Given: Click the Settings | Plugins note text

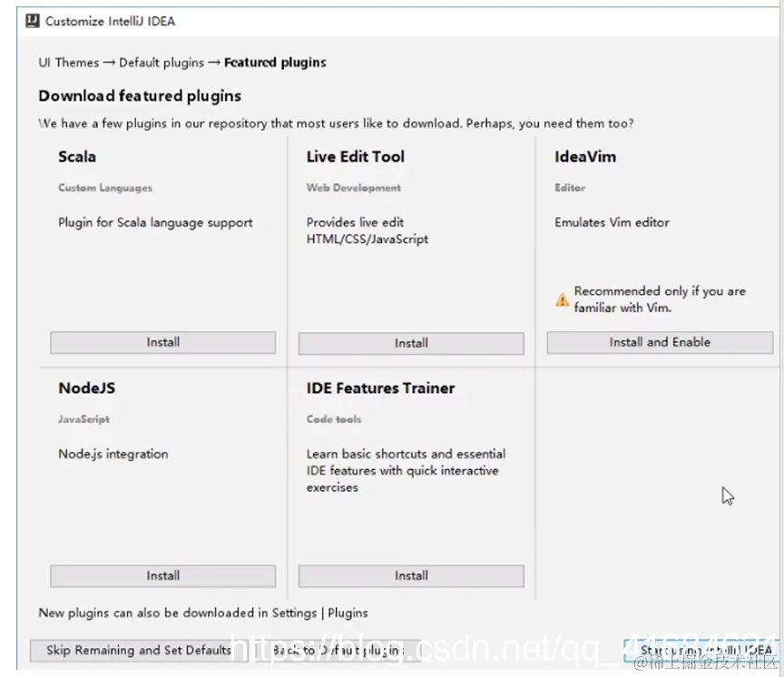Looking at the screenshot, I should [x=203, y=613].
